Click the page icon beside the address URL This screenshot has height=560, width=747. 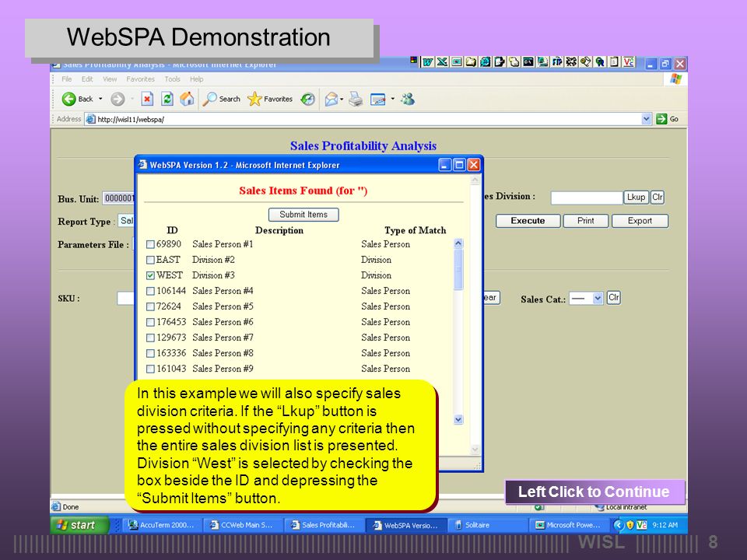coord(90,119)
